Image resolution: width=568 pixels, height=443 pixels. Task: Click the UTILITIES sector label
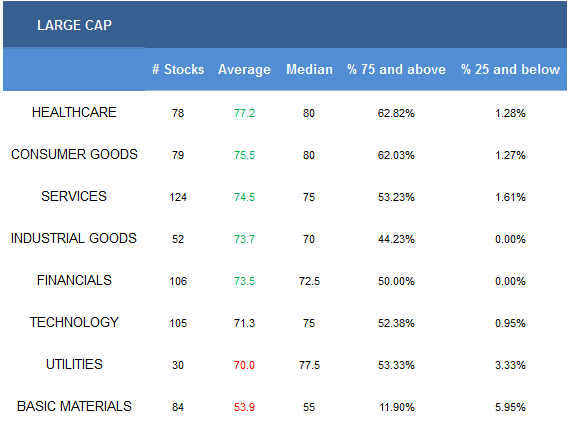pos(74,364)
